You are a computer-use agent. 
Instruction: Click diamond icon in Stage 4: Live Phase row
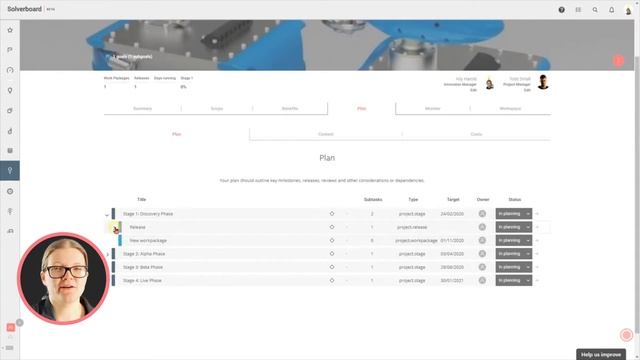[x=332, y=280]
